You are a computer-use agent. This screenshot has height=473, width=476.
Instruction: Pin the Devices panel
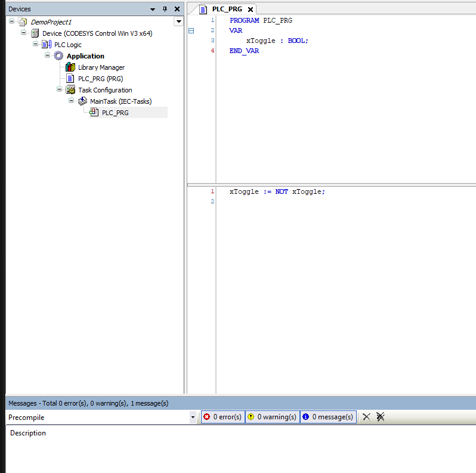tap(165, 9)
